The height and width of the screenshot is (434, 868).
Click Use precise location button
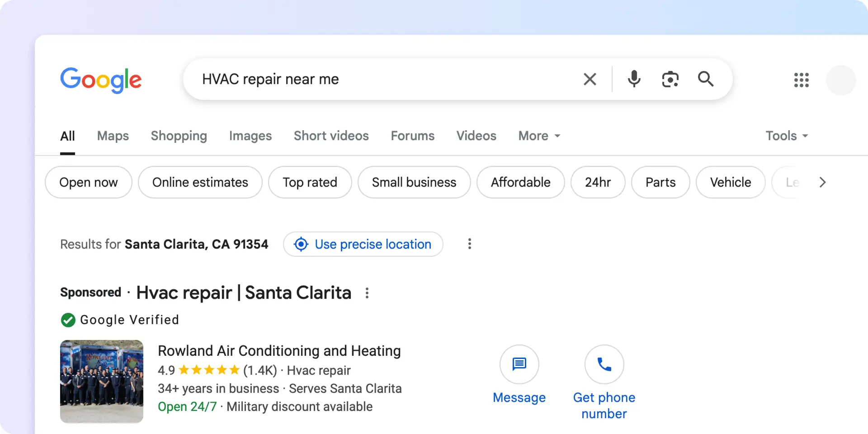click(363, 244)
